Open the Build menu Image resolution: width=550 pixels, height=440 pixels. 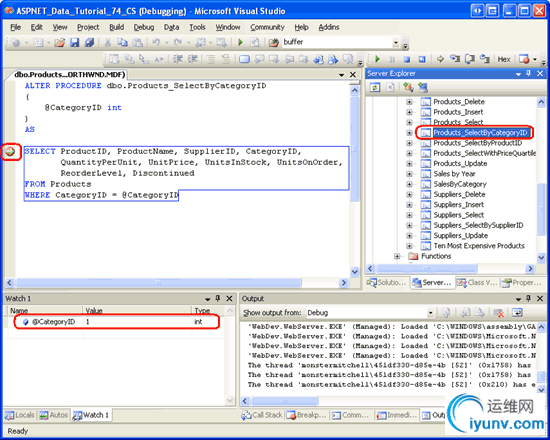point(116,27)
